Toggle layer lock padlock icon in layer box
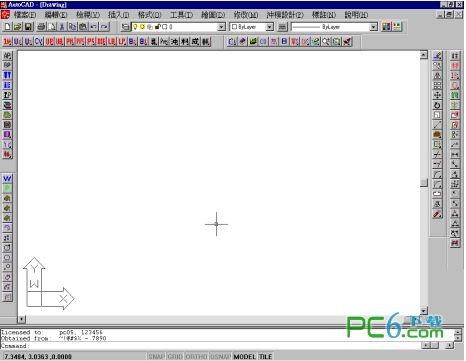This screenshot has height=361, width=466. tap(158, 27)
